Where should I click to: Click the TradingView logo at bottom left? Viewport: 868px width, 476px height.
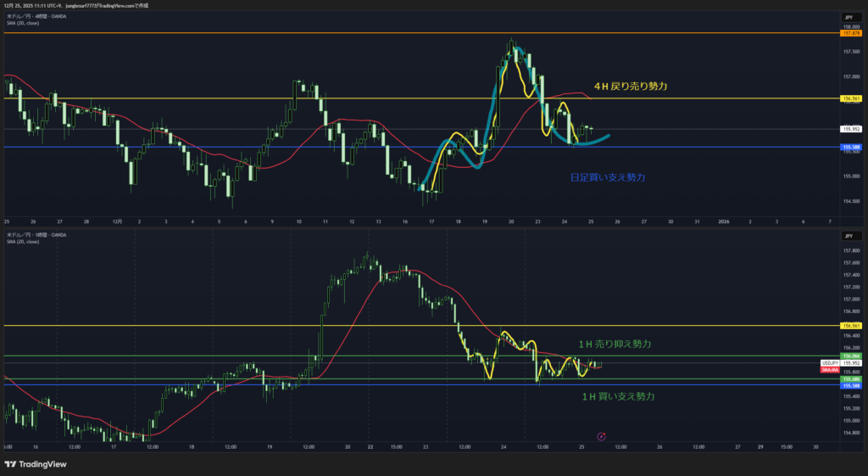point(36,464)
